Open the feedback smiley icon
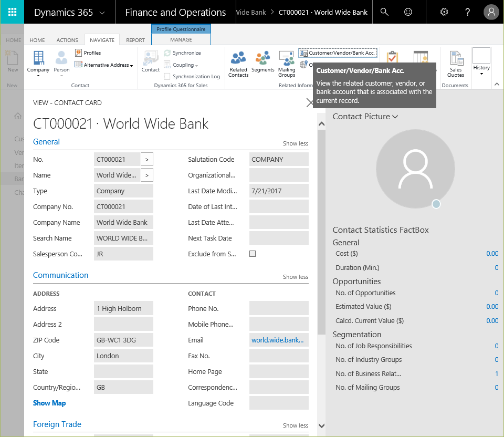Screen dimensions: 504x437 point(408,12)
